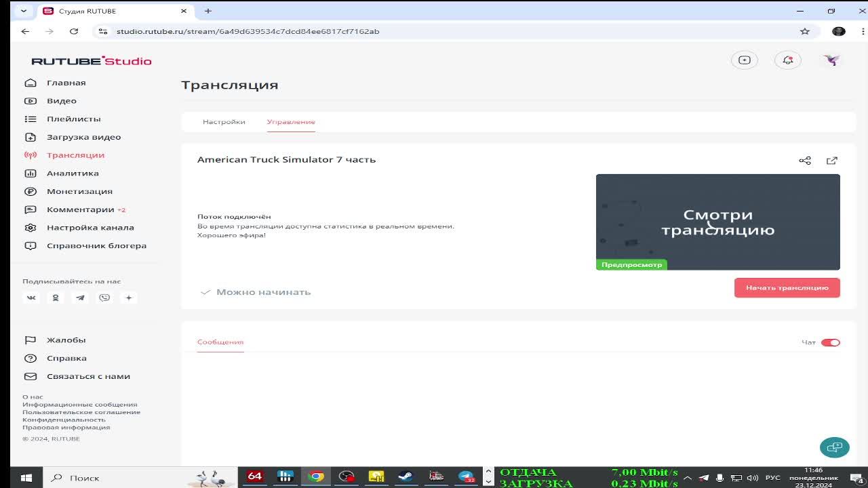Image resolution: width=868 pixels, height=488 pixels.
Task: Open Справочник блогера
Action: tap(96, 245)
